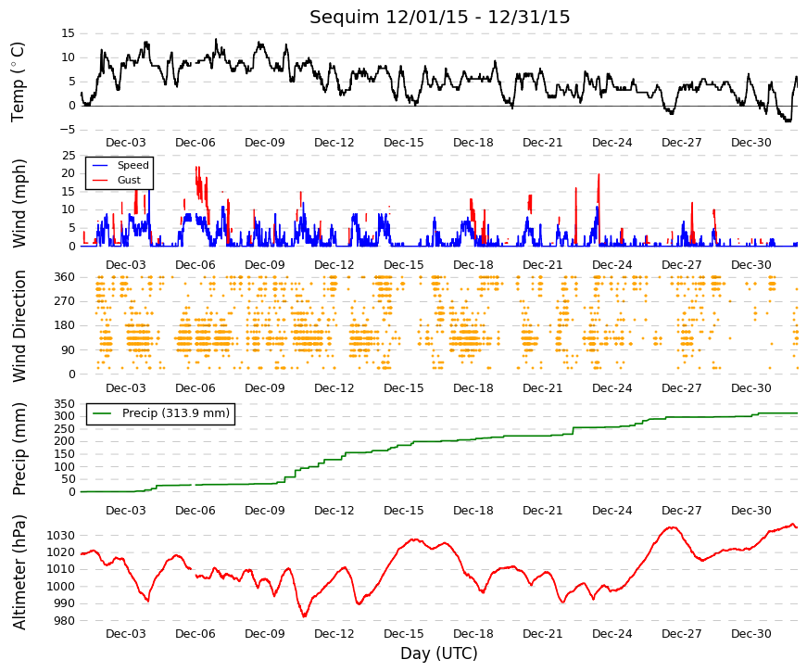Click Dec-06 tick under wind speed chart

coord(195,265)
